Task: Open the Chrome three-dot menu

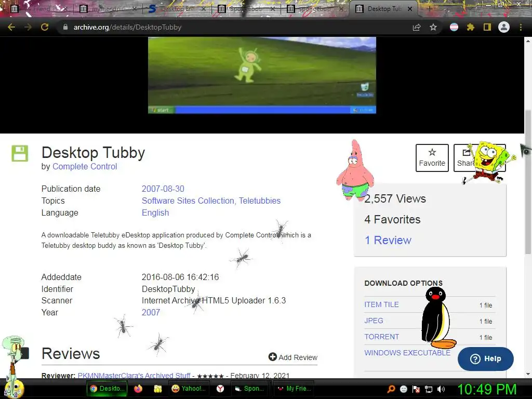Action: click(521, 27)
